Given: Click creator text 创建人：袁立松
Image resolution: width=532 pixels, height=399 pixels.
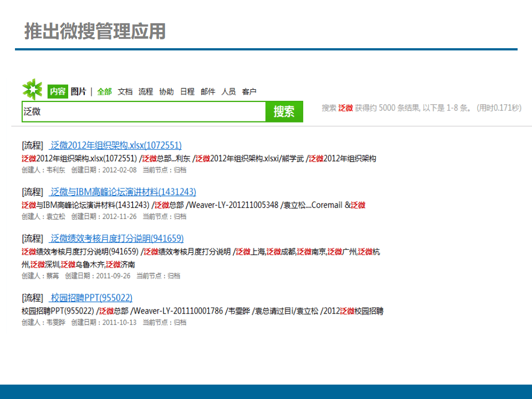Looking at the screenshot, I should click(43, 217).
